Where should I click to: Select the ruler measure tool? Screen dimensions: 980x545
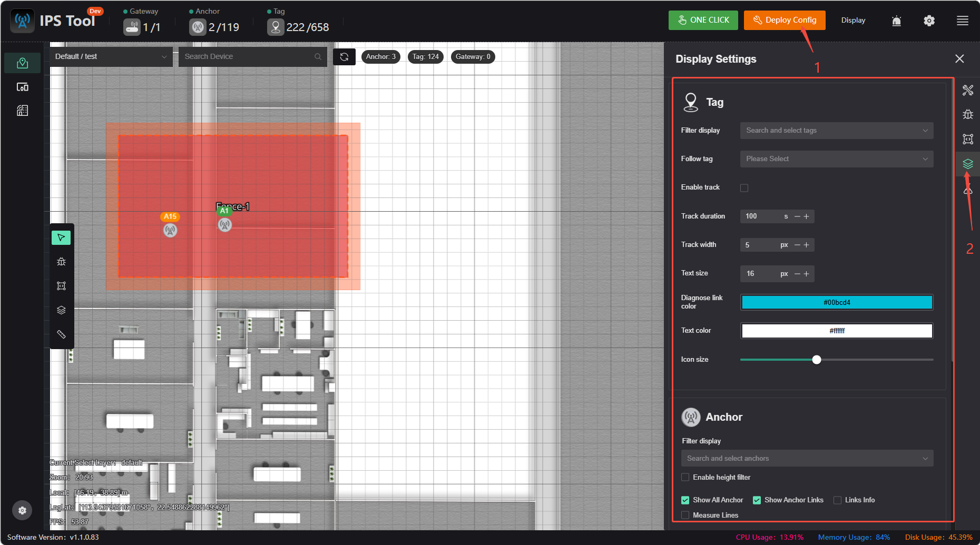click(x=61, y=334)
